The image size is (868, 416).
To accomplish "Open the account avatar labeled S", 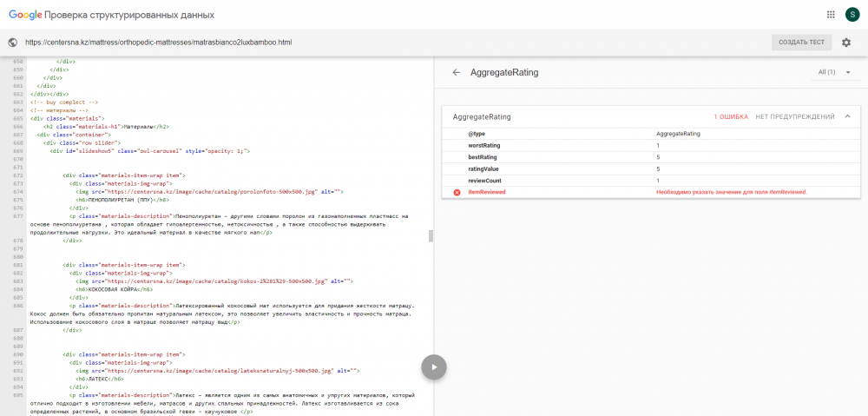I will (852, 15).
